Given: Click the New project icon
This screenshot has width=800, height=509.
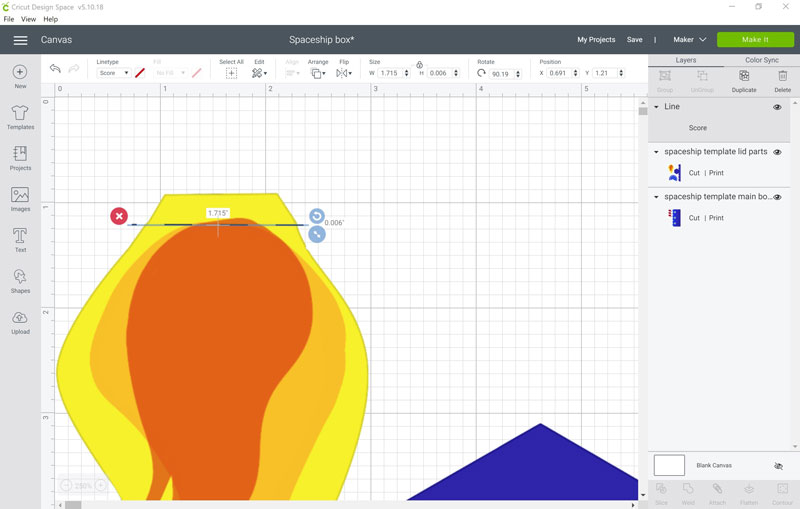Looking at the screenshot, I should click(20, 72).
